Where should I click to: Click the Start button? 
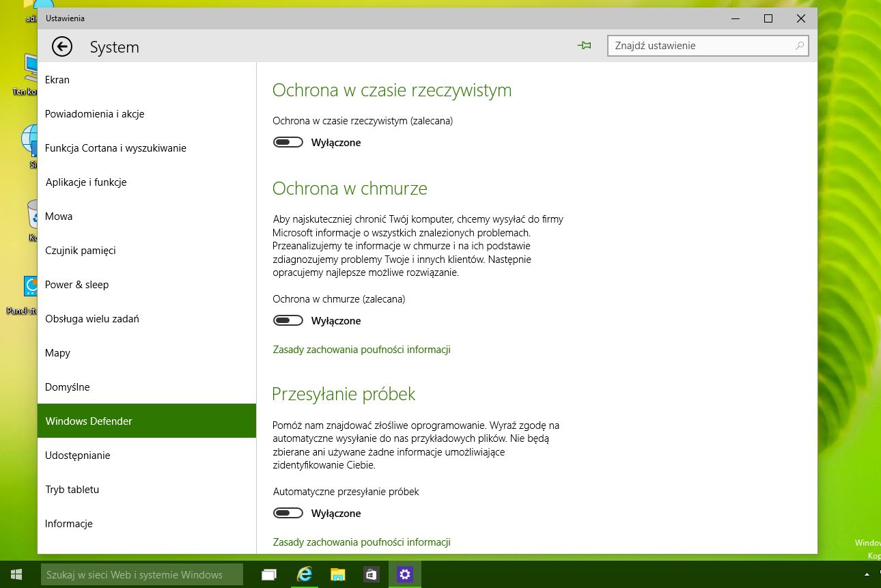tap(15, 574)
